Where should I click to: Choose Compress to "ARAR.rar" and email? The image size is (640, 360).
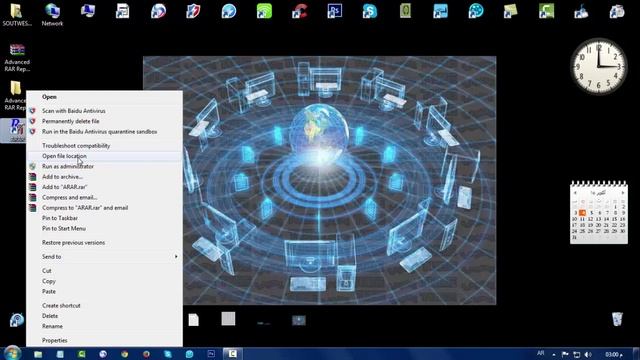pyautogui.click(x=104, y=208)
